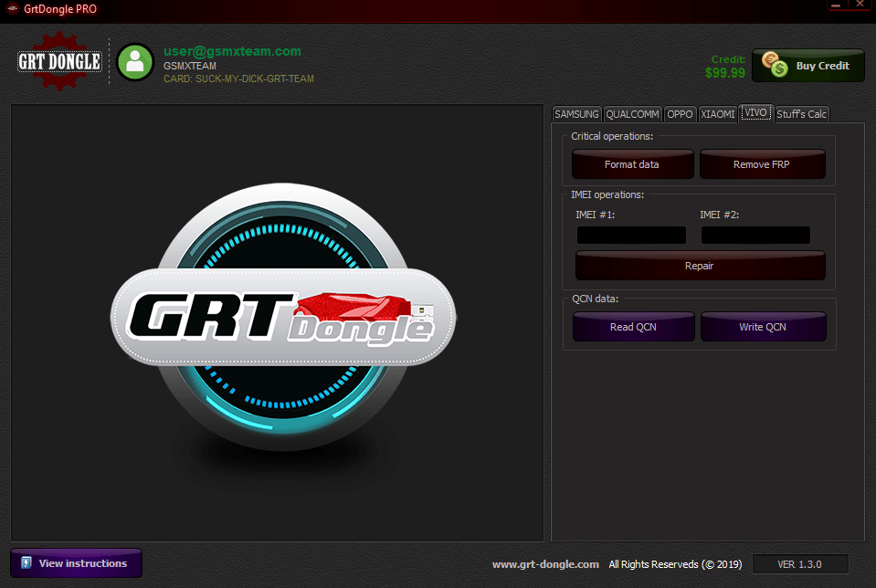Click the book icon on View instructions

point(28,563)
